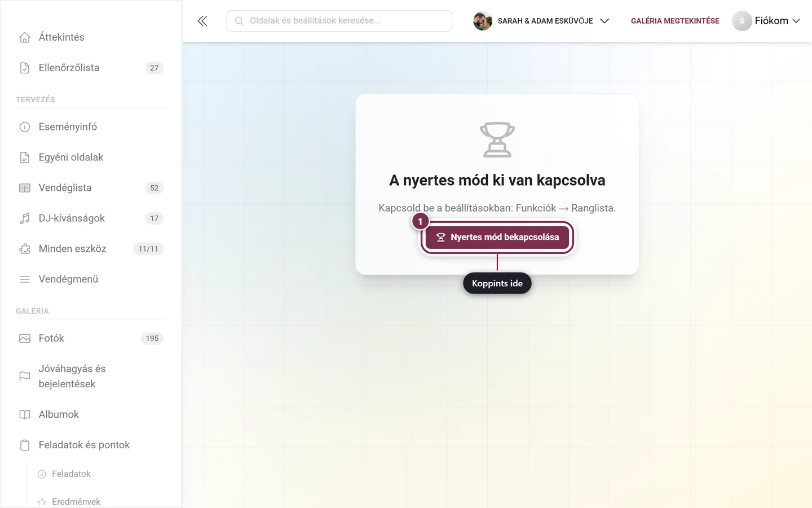The image size is (812, 508).
Task: Collapse the sidebar with the double-chevron icon
Action: [202, 21]
